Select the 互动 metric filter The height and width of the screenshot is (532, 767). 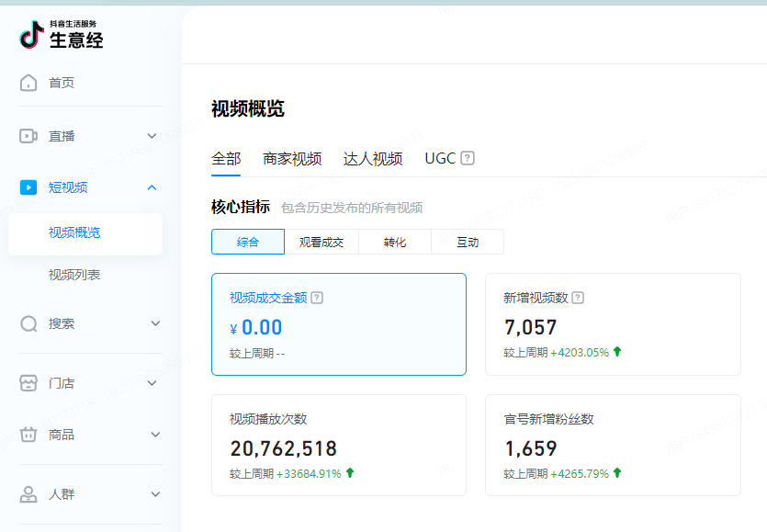click(x=468, y=242)
